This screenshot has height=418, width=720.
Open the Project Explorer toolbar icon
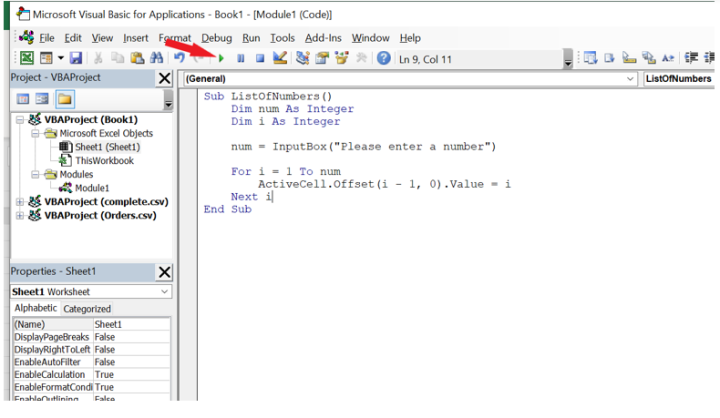coord(303,58)
